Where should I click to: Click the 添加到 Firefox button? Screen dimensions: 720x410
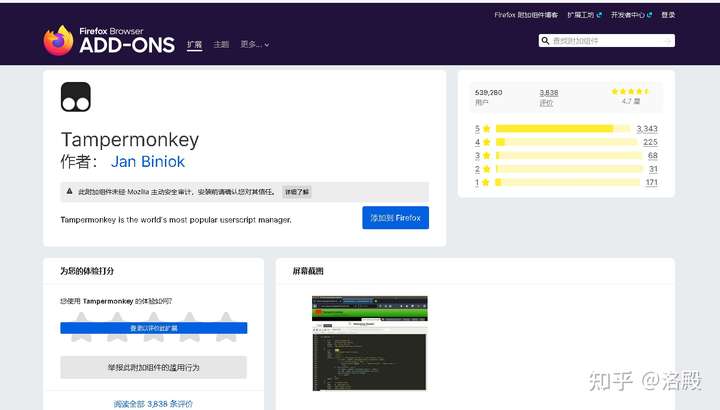coord(395,218)
